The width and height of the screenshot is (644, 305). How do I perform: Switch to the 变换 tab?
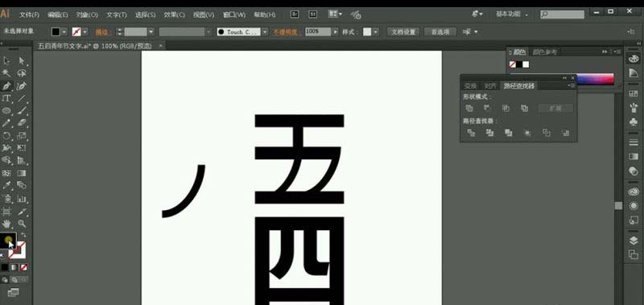tap(470, 86)
